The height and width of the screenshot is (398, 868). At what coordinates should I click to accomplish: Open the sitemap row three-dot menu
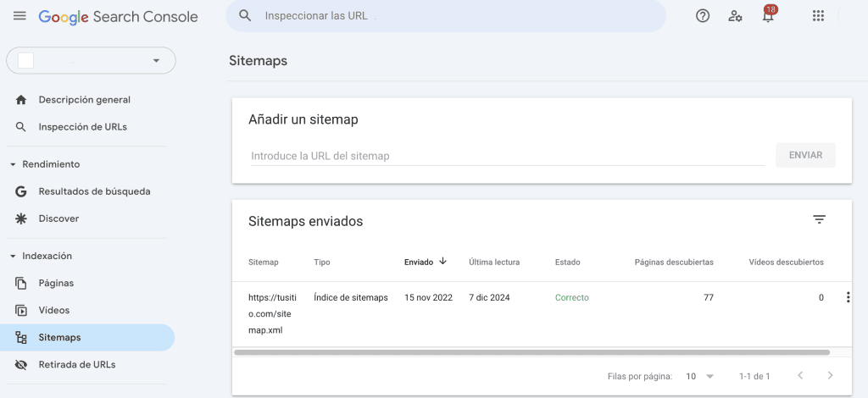(x=848, y=297)
